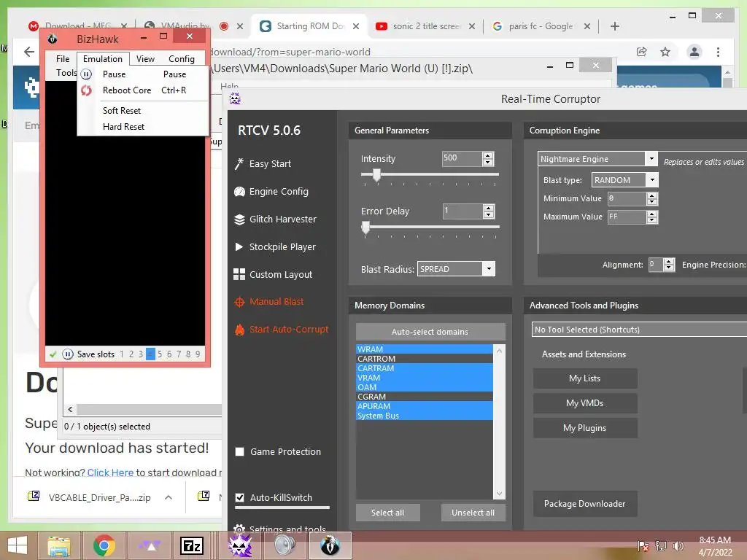Increase Intensity with the up spinner
Image resolution: width=747 pixels, height=560 pixels.
coord(488,155)
